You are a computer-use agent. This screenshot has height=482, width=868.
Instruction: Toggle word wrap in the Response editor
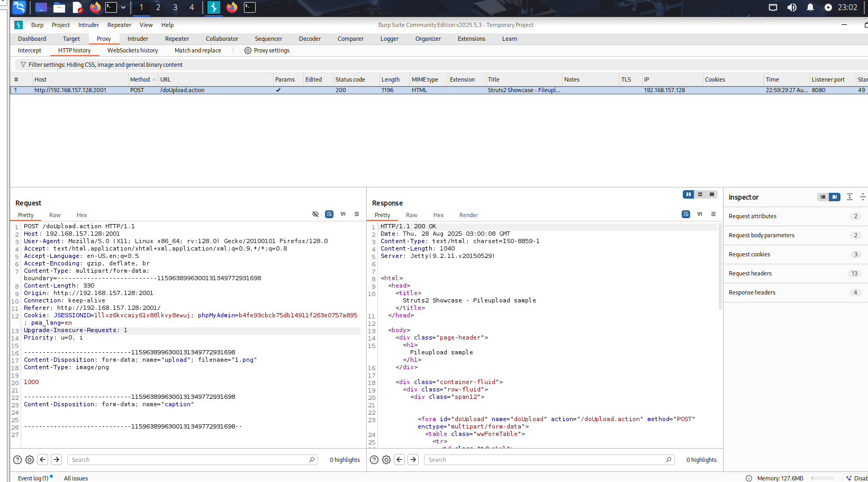tap(686, 214)
